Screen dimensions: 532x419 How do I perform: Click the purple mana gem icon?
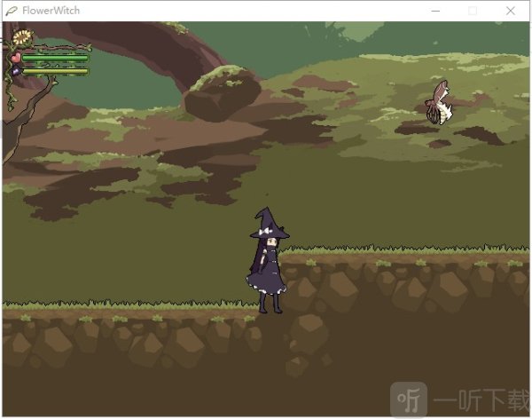(17, 71)
